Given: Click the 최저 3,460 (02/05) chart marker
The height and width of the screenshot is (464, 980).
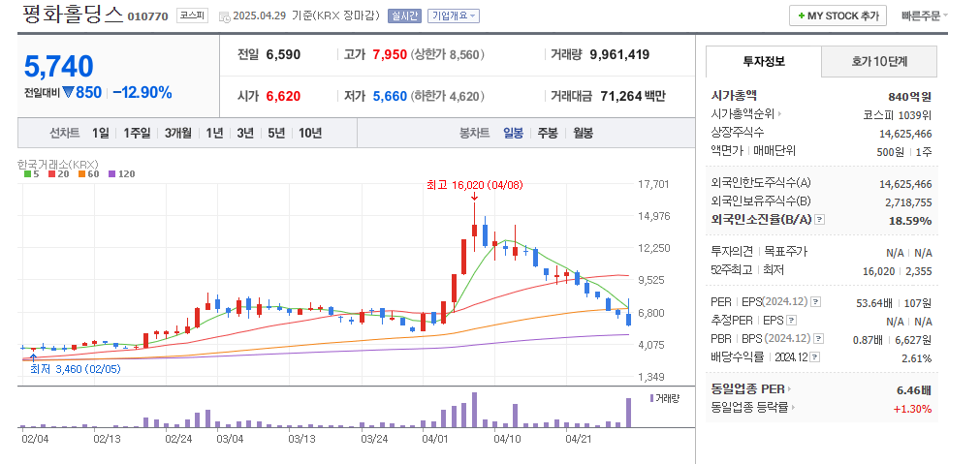Looking at the screenshot, I should click(76, 369).
